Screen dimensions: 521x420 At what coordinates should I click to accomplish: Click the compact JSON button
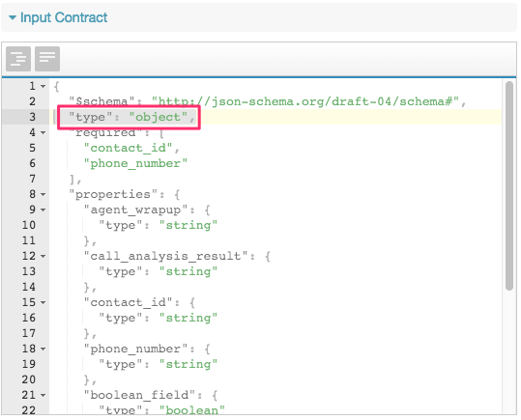click(x=47, y=59)
